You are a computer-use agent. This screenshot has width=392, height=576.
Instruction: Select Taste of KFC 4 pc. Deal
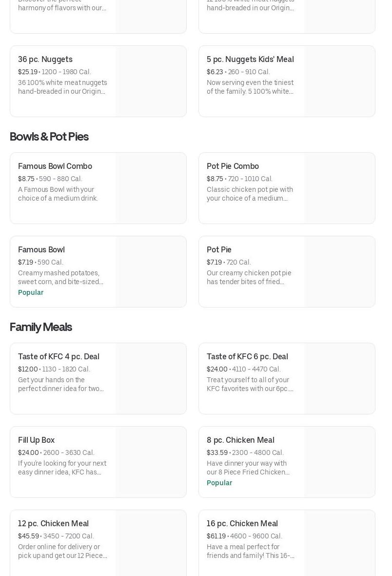click(59, 357)
